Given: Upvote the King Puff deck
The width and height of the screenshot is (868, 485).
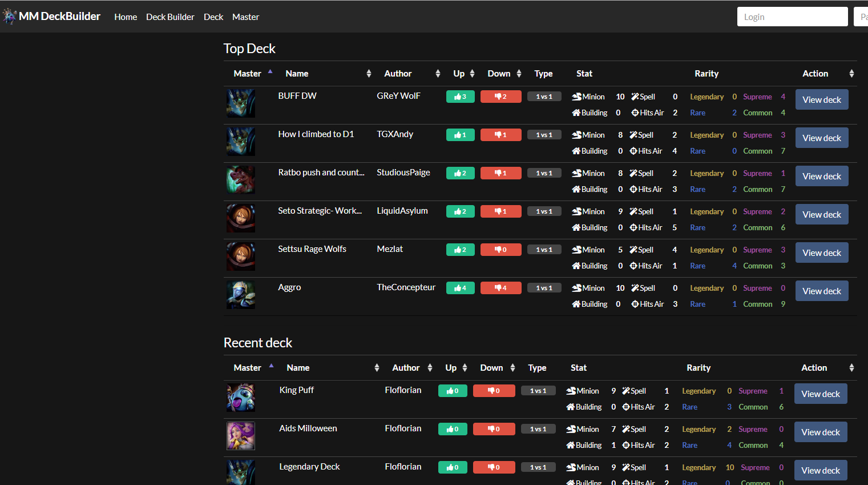Looking at the screenshot, I should point(453,391).
